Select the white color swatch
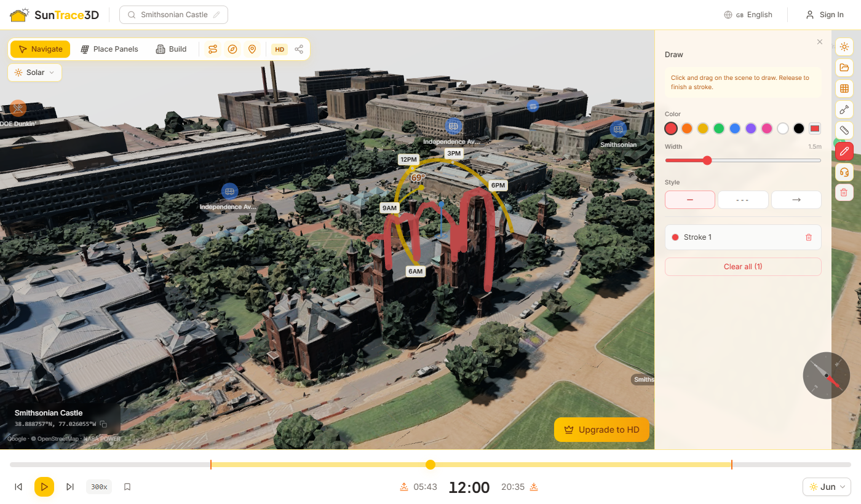 pos(783,128)
